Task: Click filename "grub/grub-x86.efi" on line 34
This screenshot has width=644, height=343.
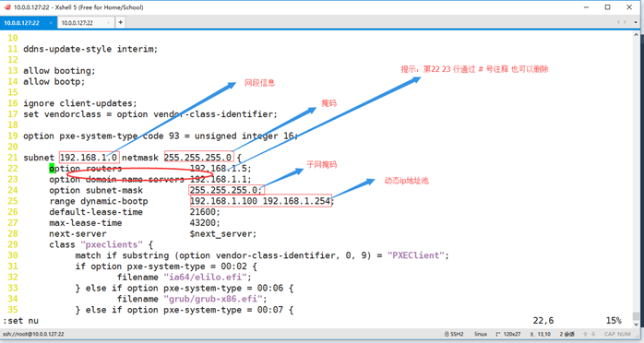Action: pyautogui.click(x=213, y=299)
